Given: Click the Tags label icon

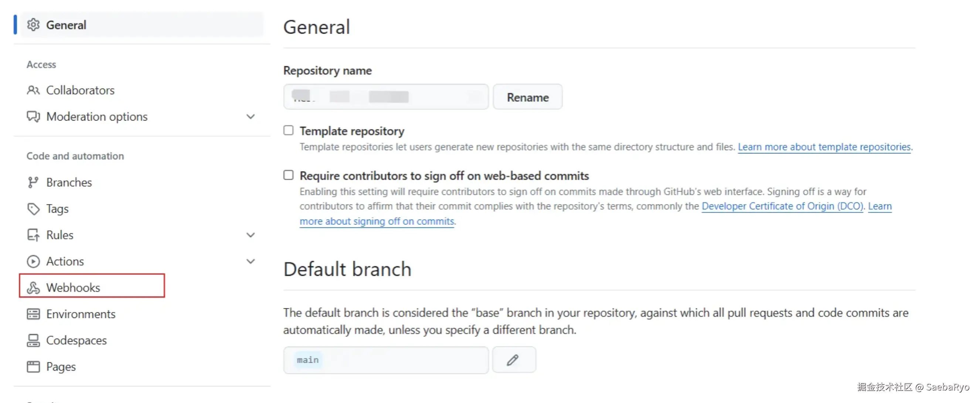Looking at the screenshot, I should tap(34, 209).
